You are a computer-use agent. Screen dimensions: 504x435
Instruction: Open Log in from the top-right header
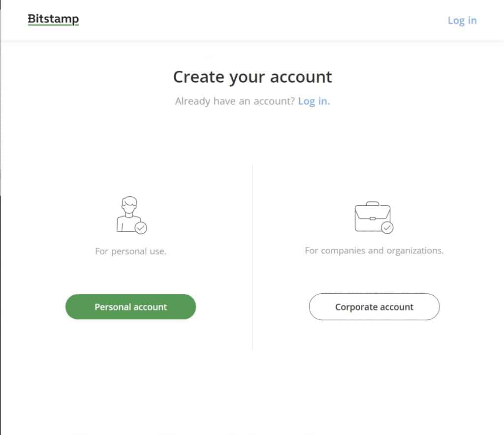coord(462,20)
